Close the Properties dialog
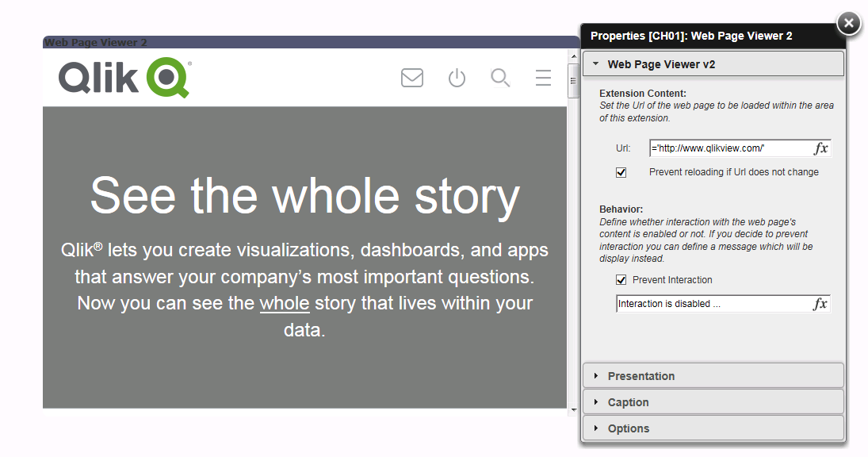868x457 pixels. (848, 23)
